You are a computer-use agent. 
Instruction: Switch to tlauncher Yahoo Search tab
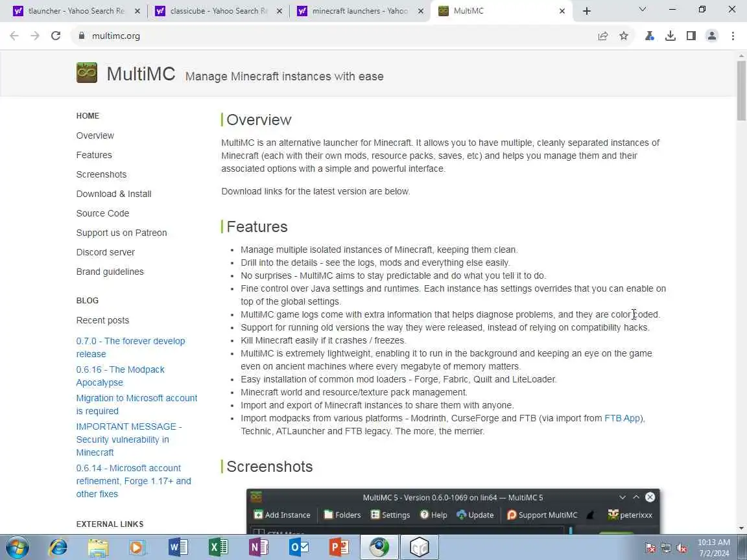tap(77, 11)
